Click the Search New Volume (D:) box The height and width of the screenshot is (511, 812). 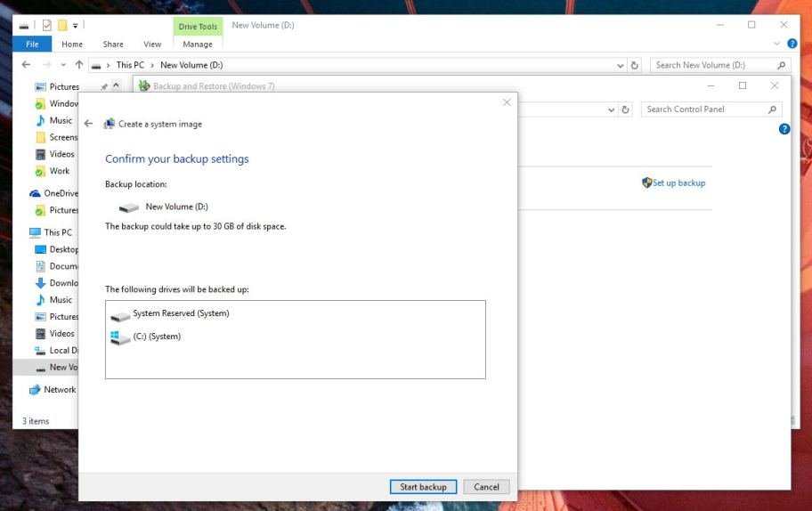pyautogui.click(x=712, y=65)
